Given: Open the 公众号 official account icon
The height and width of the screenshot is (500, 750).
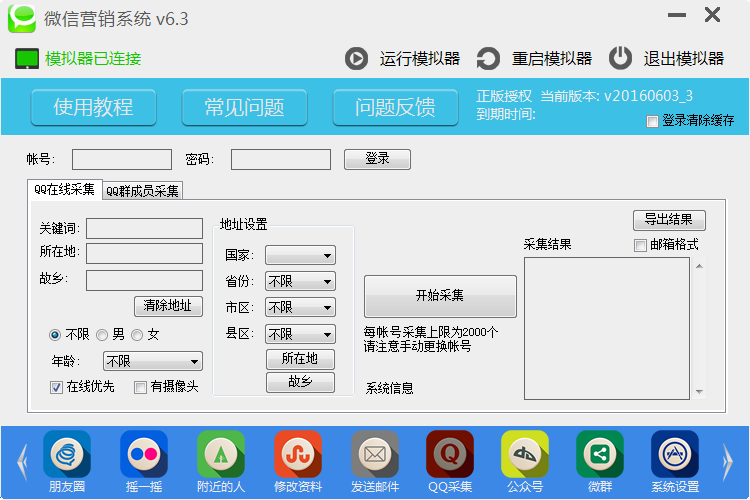Looking at the screenshot, I should point(525,455).
